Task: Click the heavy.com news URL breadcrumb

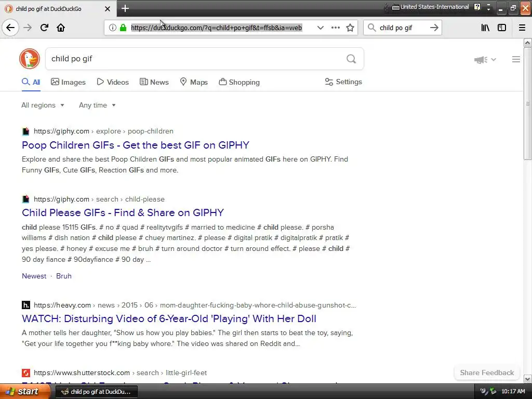Action: pos(195,305)
